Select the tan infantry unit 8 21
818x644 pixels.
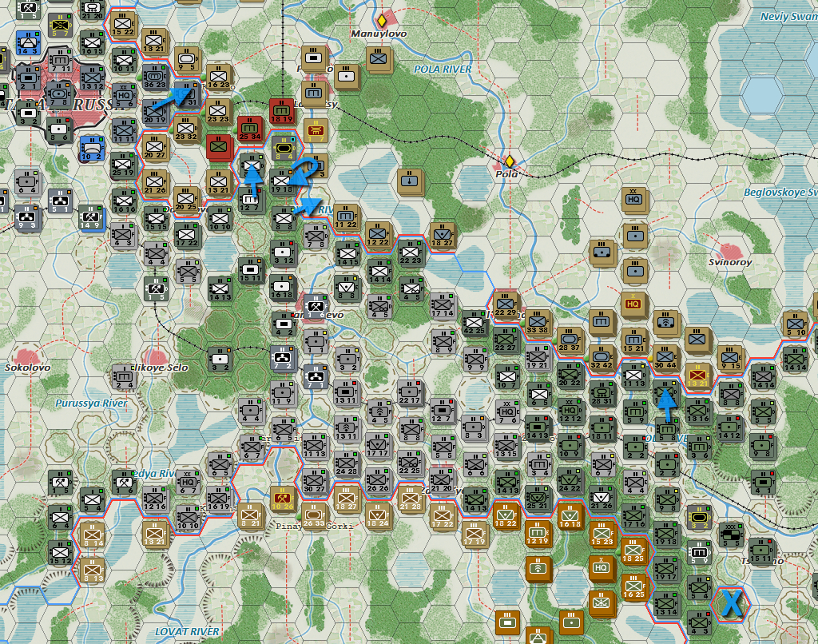[x=250, y=515]
